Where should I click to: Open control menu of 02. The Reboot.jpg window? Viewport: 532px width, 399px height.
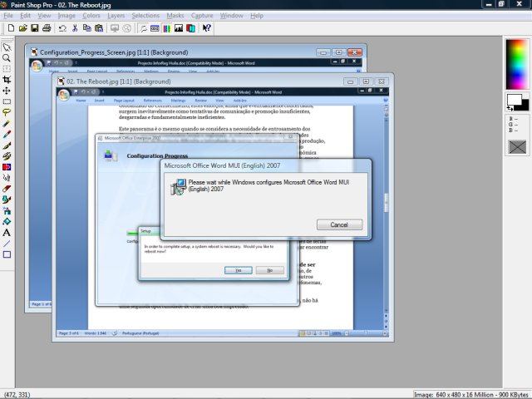coord(61,81)
